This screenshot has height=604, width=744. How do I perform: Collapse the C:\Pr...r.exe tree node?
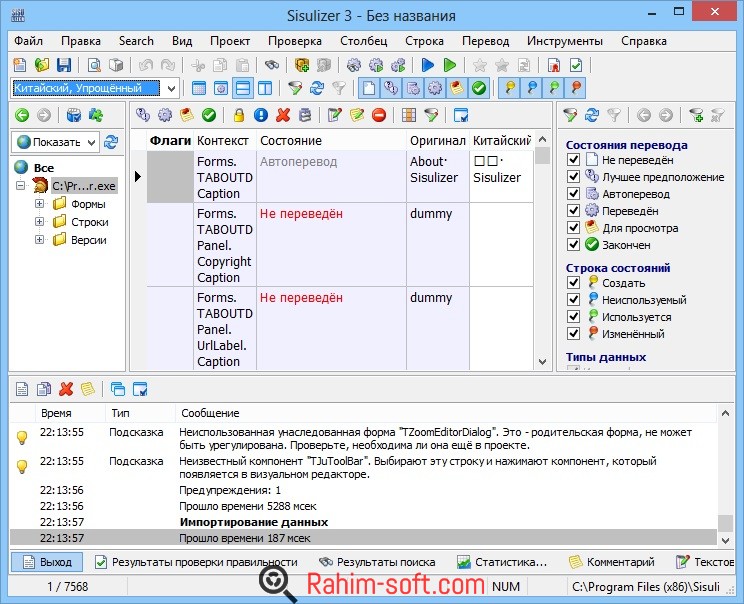click(20, 186)
